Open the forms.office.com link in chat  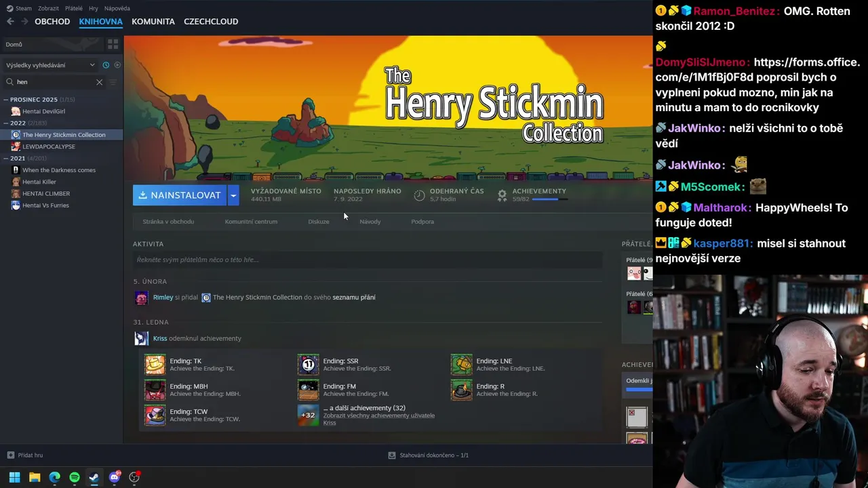tap(757, 69)
